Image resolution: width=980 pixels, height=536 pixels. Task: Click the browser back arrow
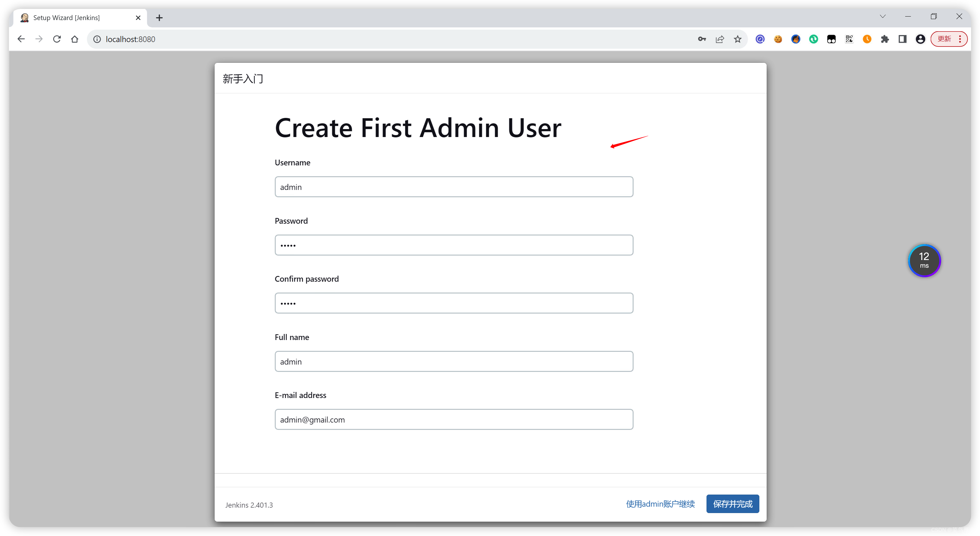coord(21,39)
